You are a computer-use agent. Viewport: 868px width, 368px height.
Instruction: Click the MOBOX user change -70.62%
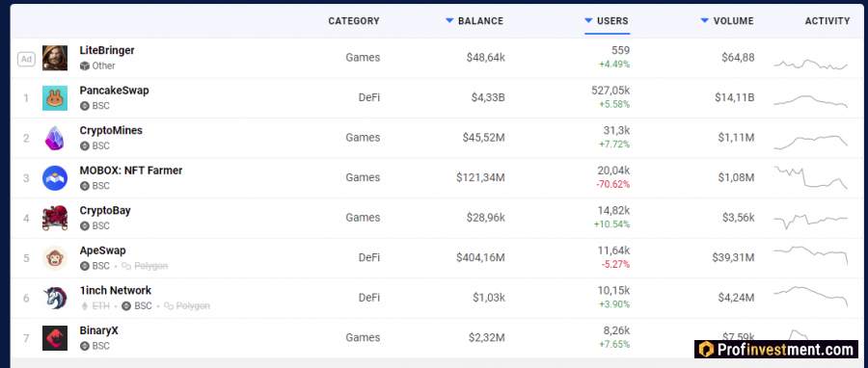click(612, 185)
